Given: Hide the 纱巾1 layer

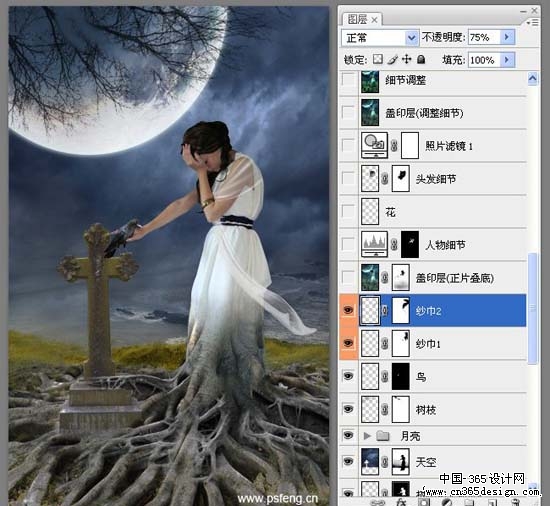Looking at the screenshot, I should (x=348, y=343).
